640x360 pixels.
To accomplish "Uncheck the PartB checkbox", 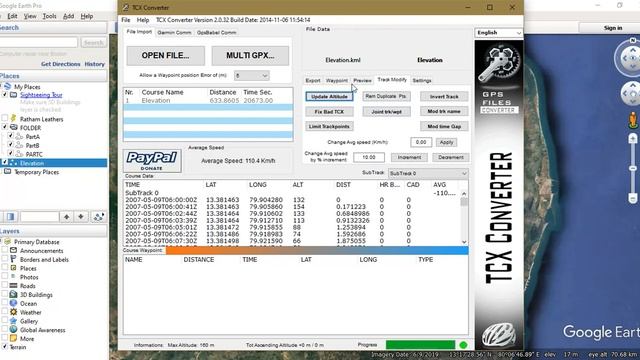I will coord(11,145).
